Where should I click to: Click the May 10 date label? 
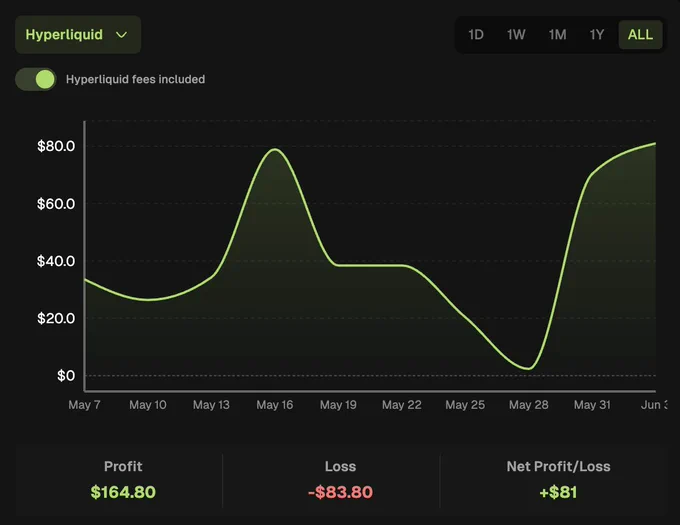tap(147, 405)
